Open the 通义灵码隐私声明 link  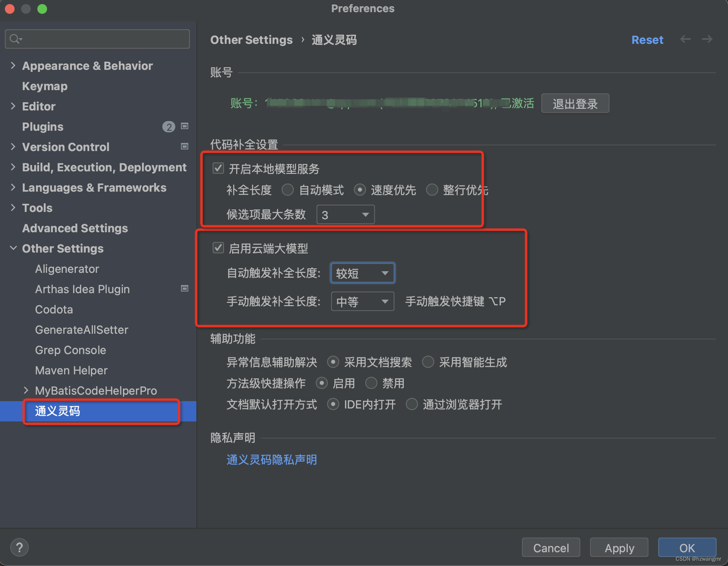click(x=271, y=460)
